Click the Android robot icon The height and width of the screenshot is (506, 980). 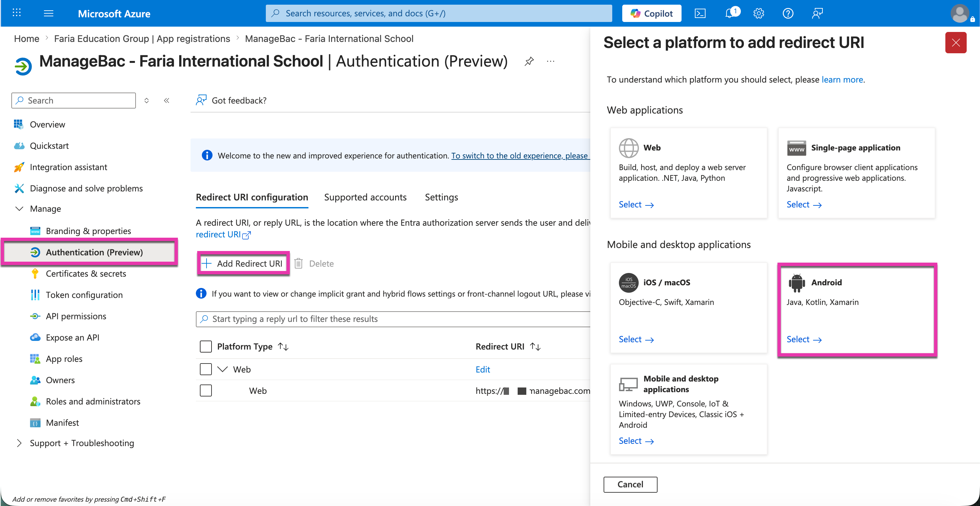click(797, 283)
